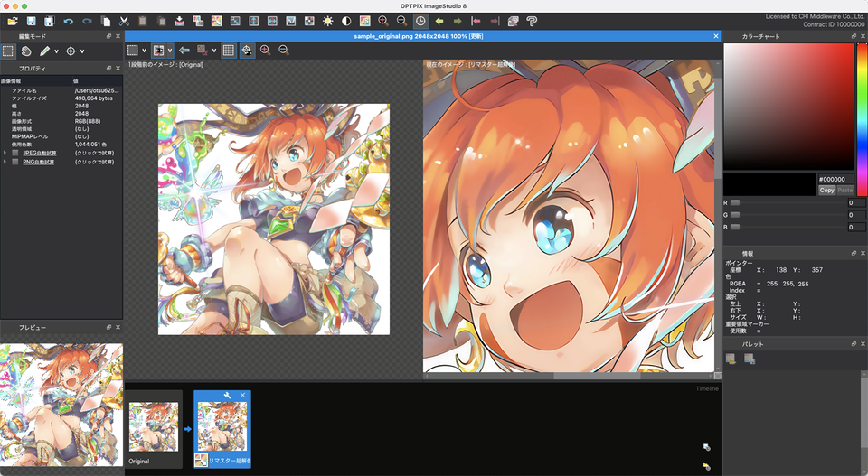
Task: Click the Copy documents icon
Action: pyautogui.click(x=106, y=21)
